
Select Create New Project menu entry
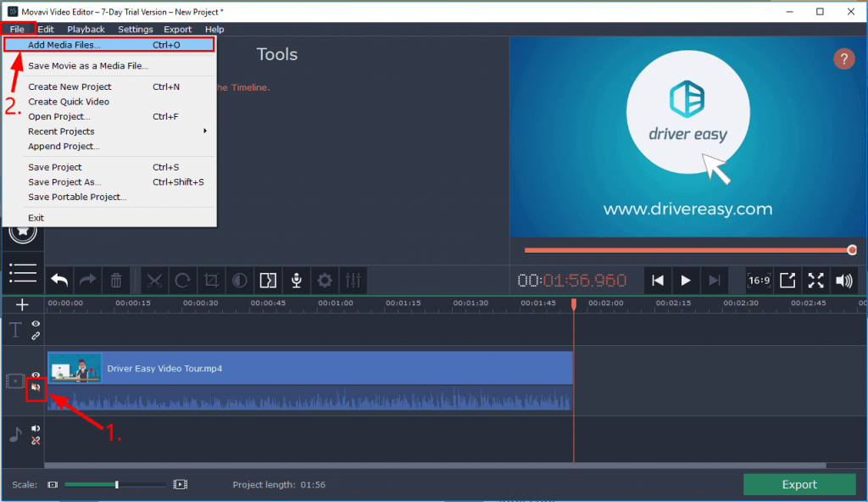click(109, 87)
